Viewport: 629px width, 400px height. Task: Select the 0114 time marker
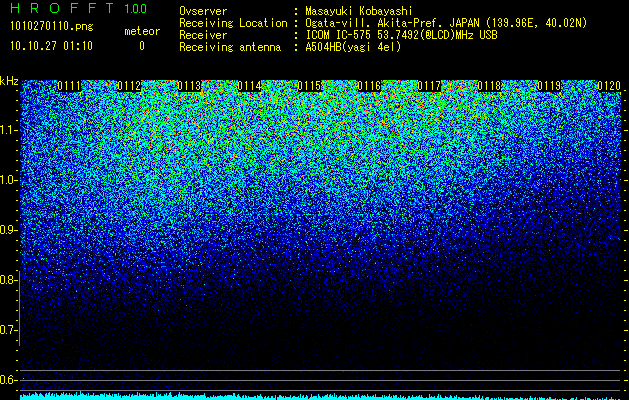coord(250,86)
